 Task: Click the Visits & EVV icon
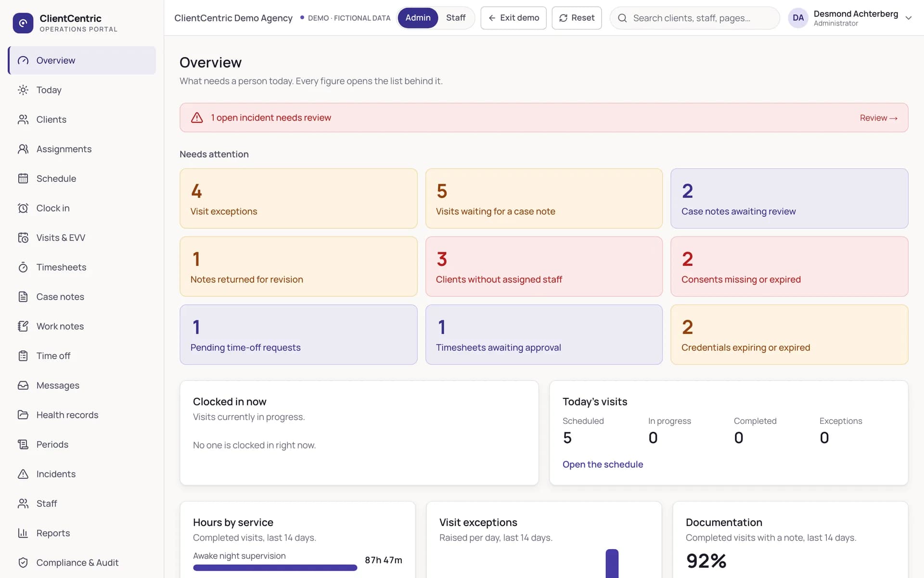pos(23,237)
